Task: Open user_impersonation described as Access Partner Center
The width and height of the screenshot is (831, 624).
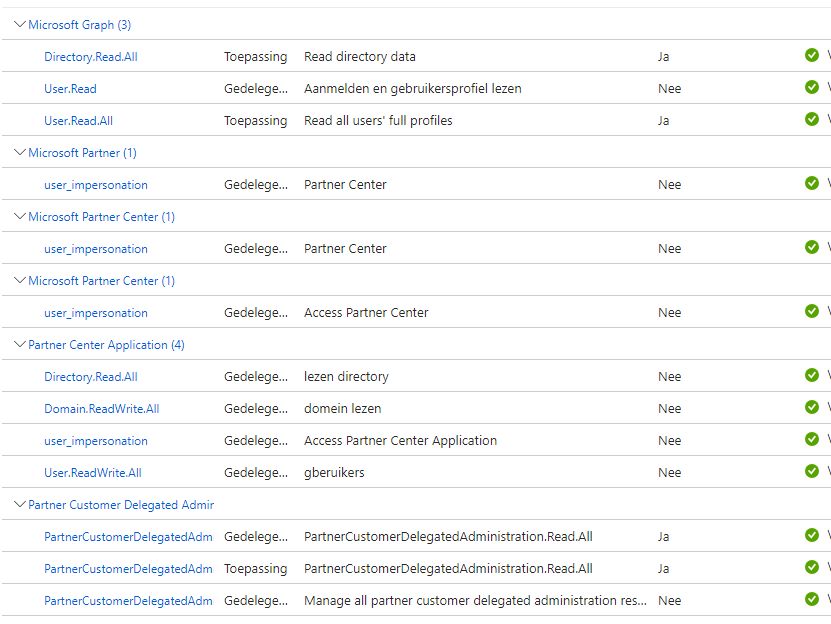Action: coord(96,313)
